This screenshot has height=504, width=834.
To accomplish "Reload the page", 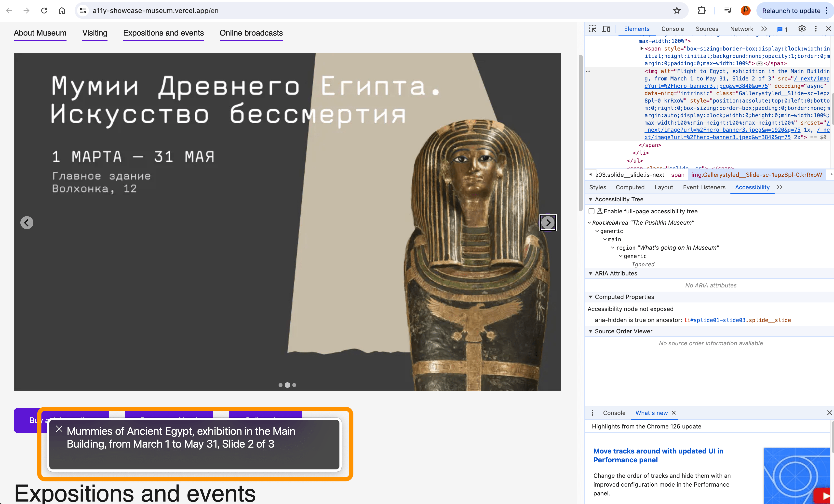I will [x=44, y=11].
